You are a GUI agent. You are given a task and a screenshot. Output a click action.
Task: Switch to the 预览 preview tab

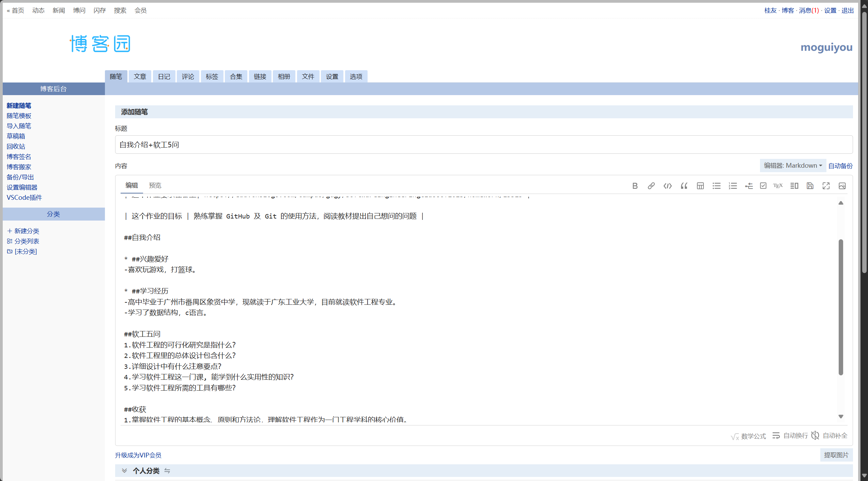[155, 185]
